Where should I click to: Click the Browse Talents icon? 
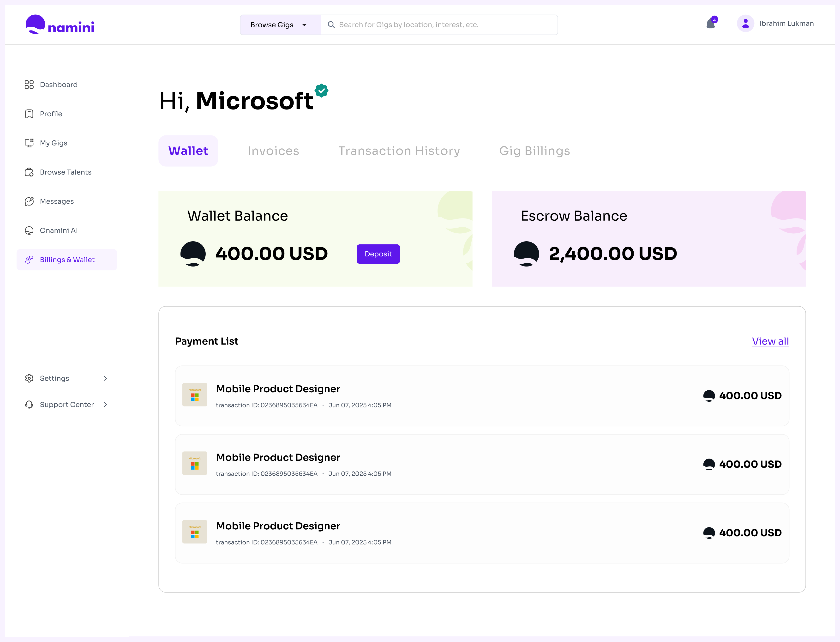29,172
